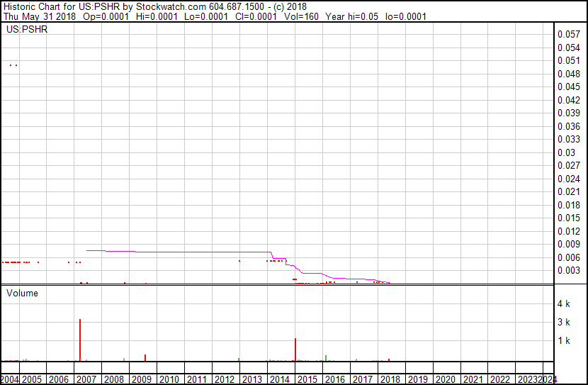
Task: Click the small red 2009 volume bar
Action: coord(145,357)
